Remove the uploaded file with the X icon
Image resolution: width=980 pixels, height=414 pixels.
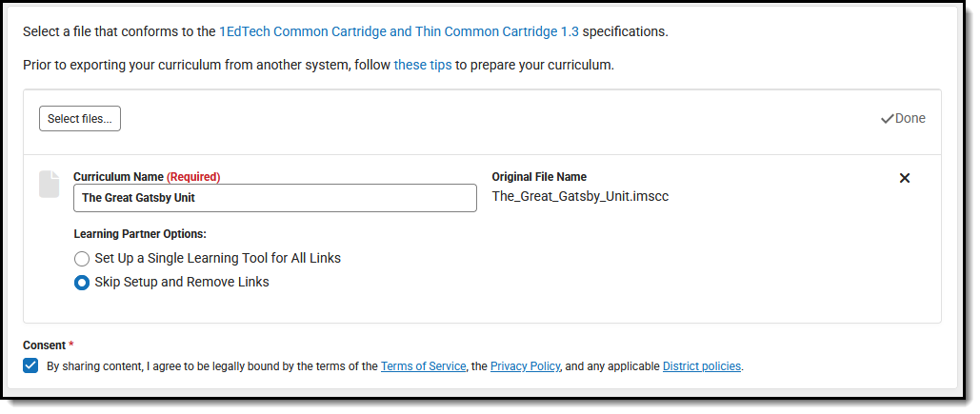click(905, 178)
